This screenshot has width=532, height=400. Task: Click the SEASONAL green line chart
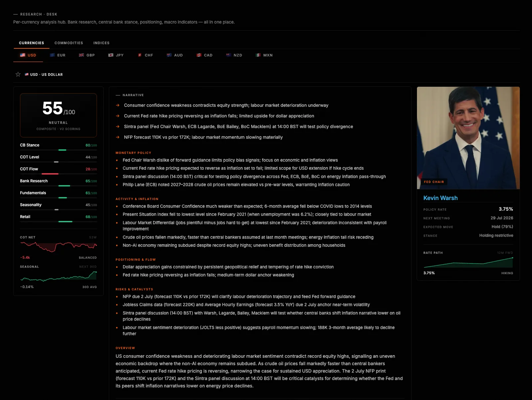pyautogui.click(x=59, y=276)
